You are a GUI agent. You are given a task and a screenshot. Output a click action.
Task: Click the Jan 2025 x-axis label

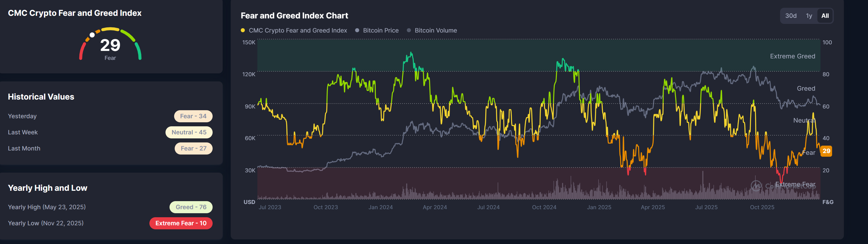[599, 207]
